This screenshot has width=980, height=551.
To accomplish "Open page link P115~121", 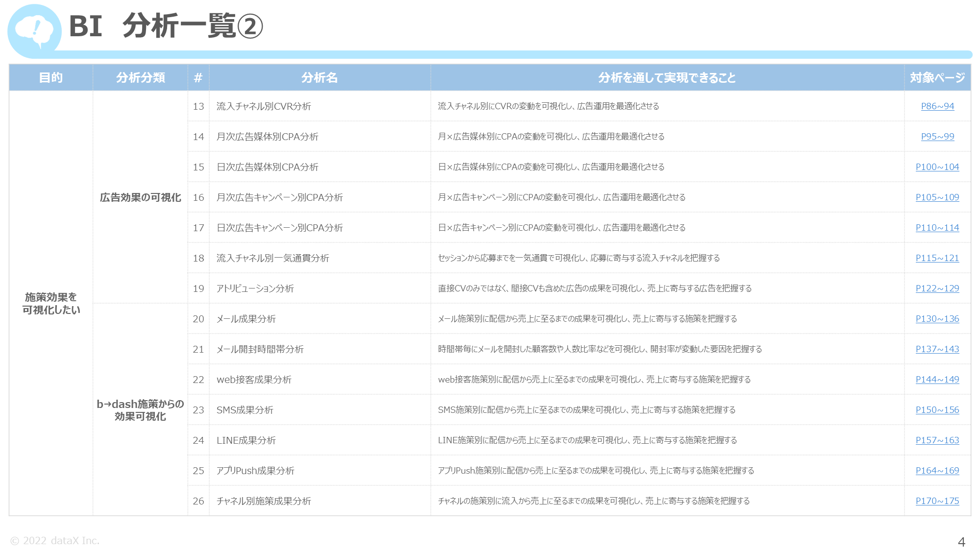I will 937,258.
